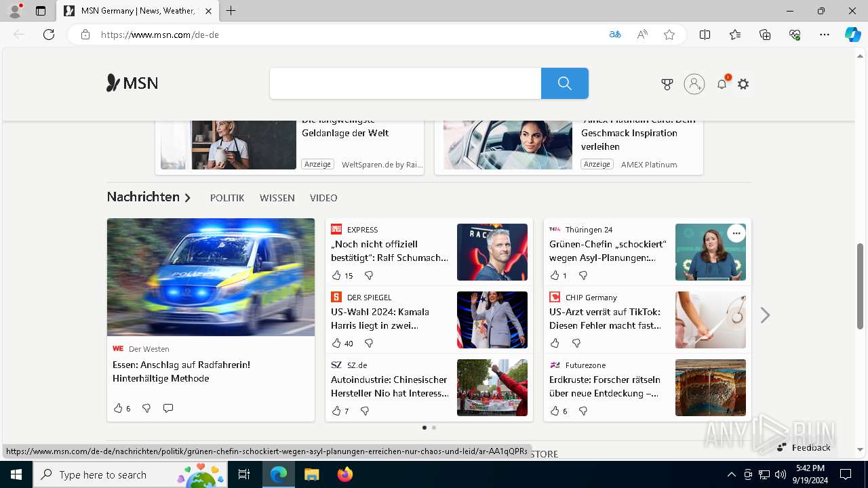Open Erdkruste Forscher rätseln headline

(x=605, y=386)
